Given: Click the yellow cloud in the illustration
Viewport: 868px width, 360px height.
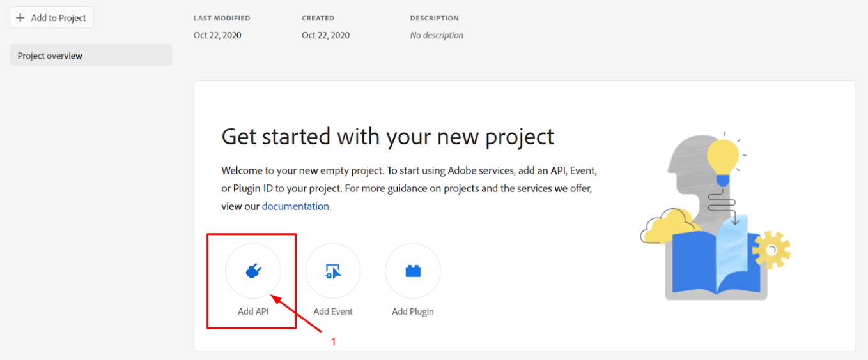Looking at the screenshot, I should (668, 225).
